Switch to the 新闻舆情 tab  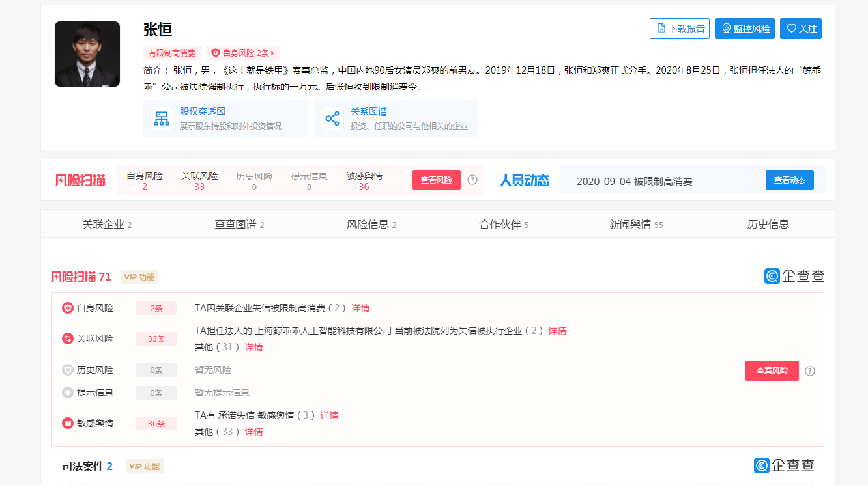(x=635, y=225)
